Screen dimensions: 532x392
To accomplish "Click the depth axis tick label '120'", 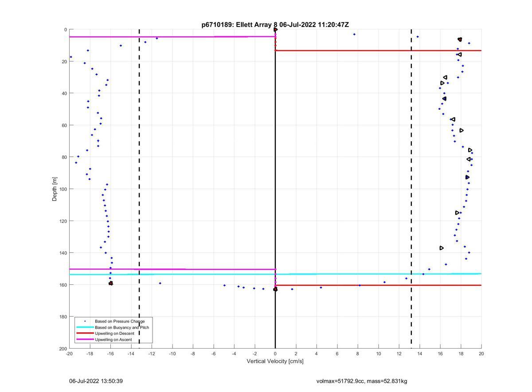I will (63, 221).
